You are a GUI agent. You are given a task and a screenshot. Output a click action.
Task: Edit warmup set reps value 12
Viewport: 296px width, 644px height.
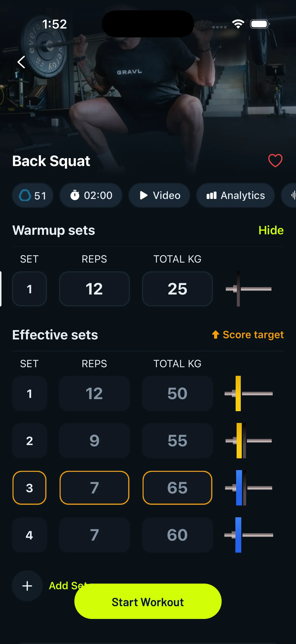[94, 289]
